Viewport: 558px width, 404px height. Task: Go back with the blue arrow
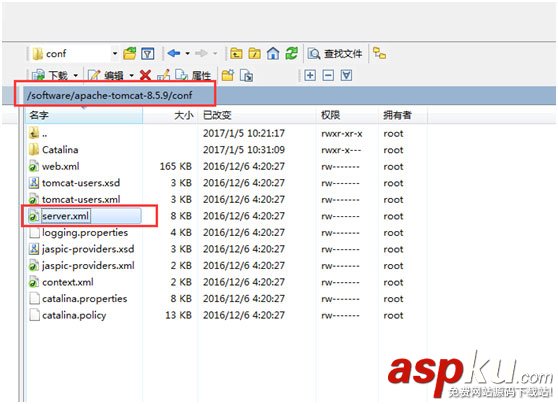pyautogui.click(x=174, y=53)
